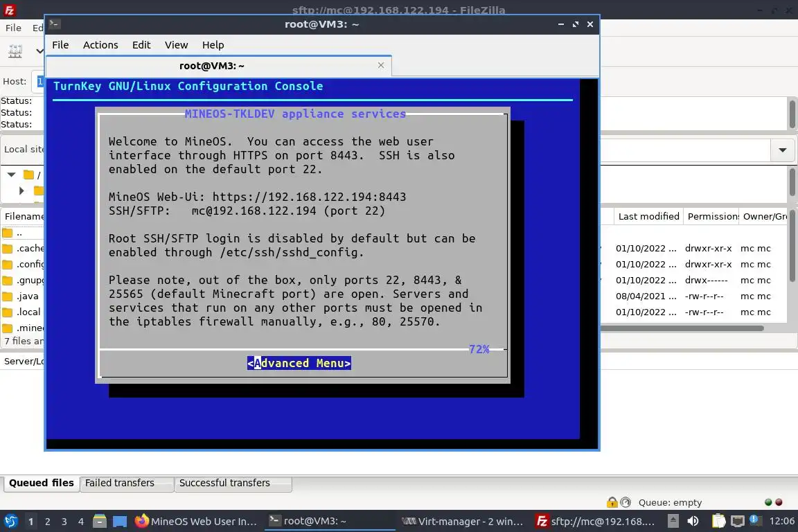Switch to the Queued files tab
The width and height of the screenshot is (798, 532).
click(42, 483)
